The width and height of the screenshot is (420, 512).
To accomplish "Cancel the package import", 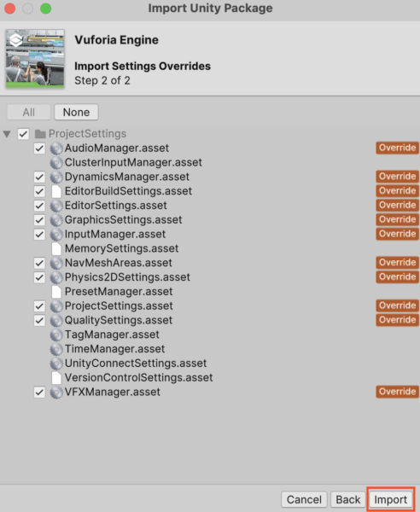I will pyautogui.click(x=304, y=499).
